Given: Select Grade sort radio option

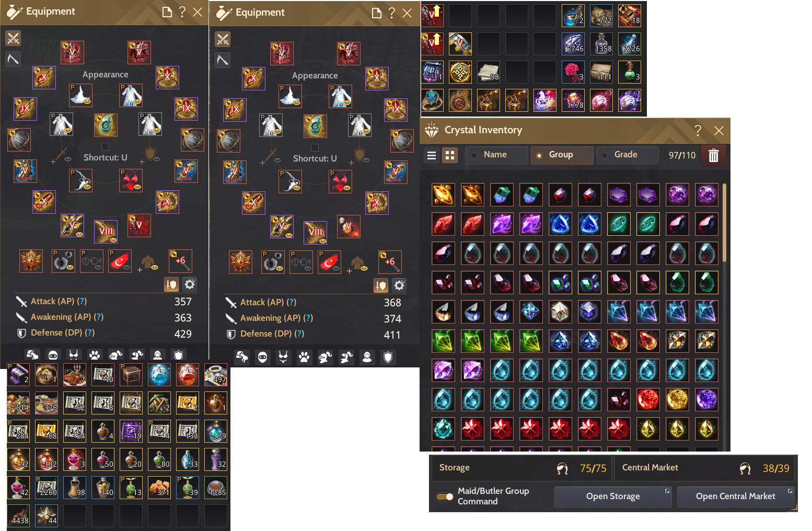Looking at the screenshot, I should click(628, 155).
